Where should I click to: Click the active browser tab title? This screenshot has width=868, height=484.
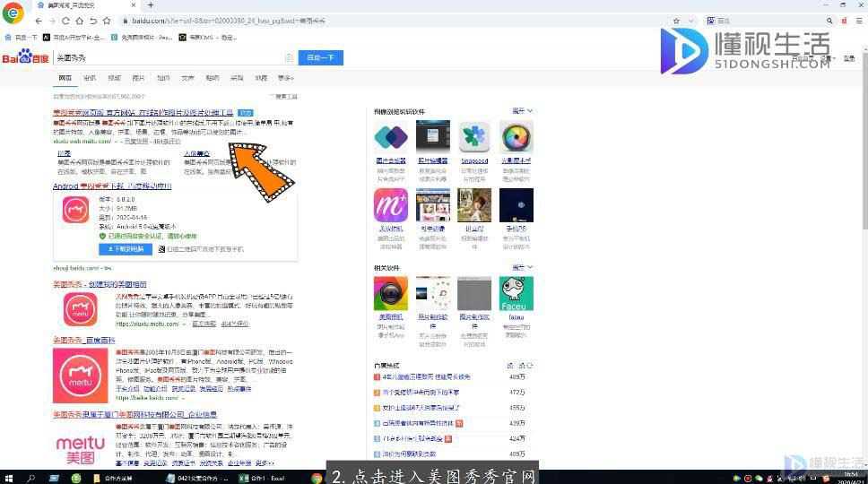pyautogui.click(x=72, y=5)
